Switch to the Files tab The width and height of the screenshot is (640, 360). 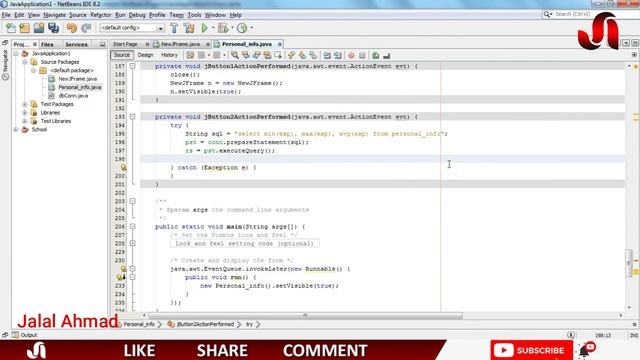(x=47, y=44)
